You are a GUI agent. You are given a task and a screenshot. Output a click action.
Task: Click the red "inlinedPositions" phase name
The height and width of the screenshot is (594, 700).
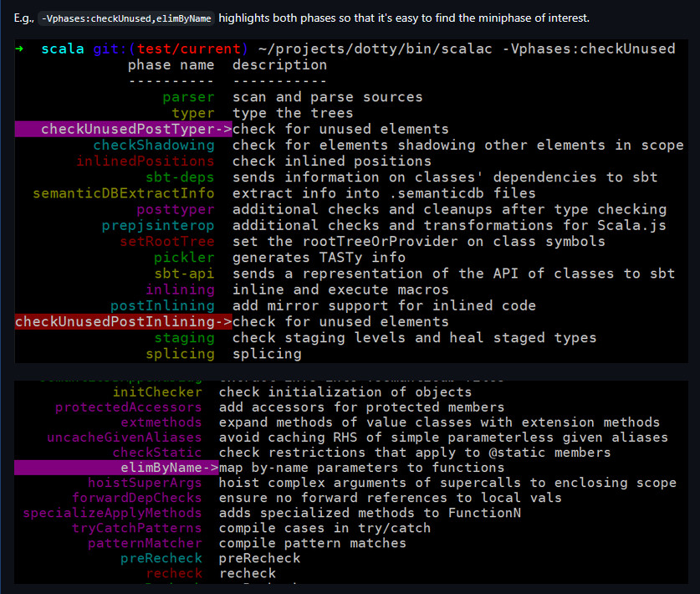pyautogui.click(x=145, y=161)
